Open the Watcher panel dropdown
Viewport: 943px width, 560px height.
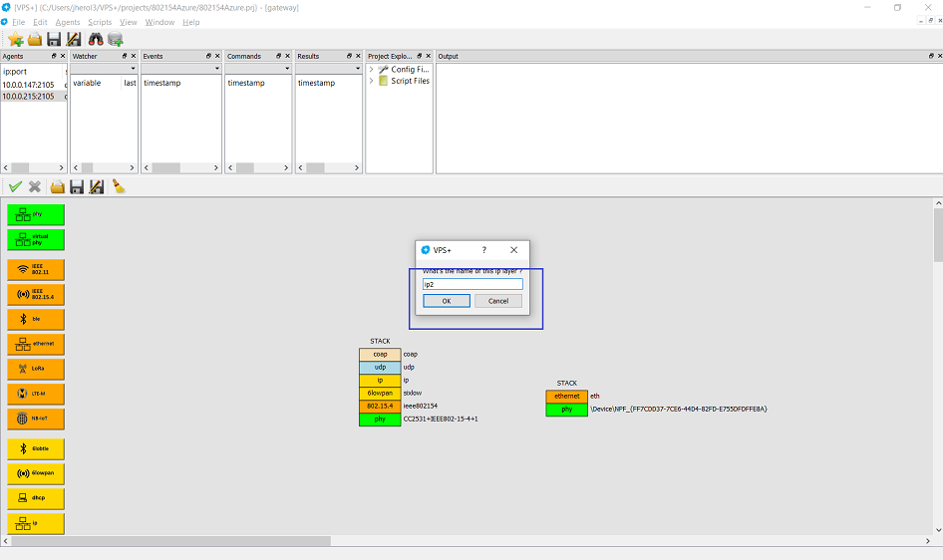tap(133, 69)
